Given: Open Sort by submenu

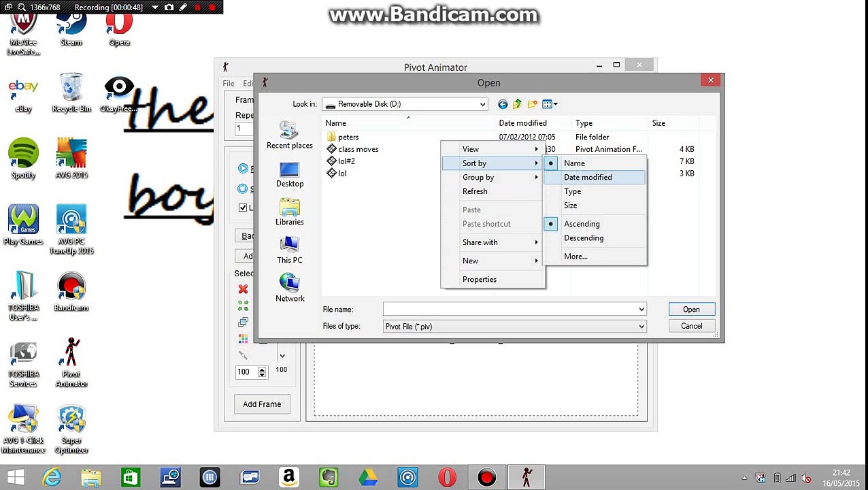Looking at the screenshot, I should [493, 163].
